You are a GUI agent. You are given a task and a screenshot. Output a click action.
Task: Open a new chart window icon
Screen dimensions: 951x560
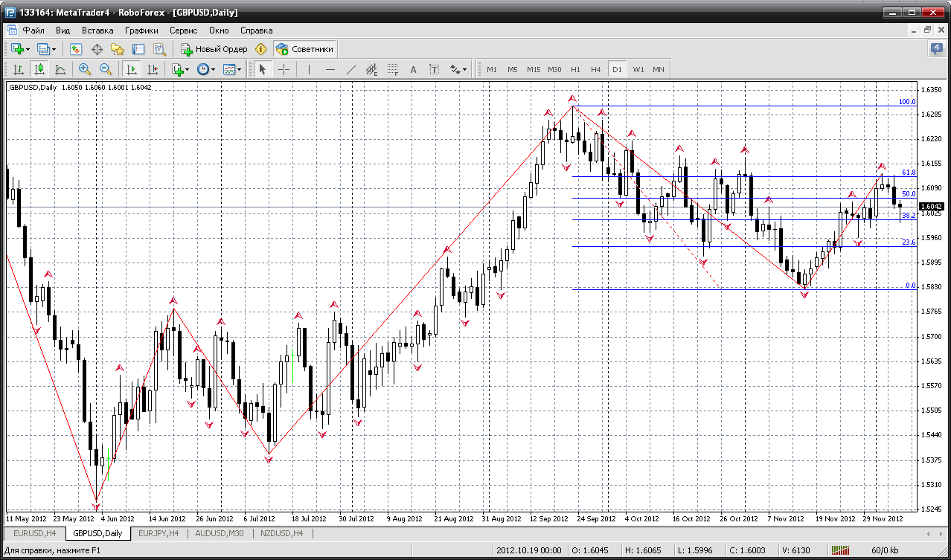[16, 49]
